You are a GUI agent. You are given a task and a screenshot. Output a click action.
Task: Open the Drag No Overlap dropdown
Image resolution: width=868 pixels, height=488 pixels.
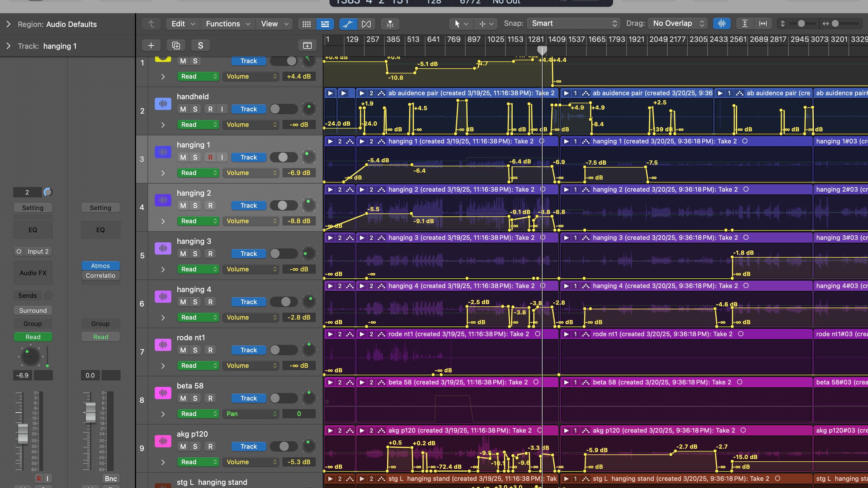(678, 24)
